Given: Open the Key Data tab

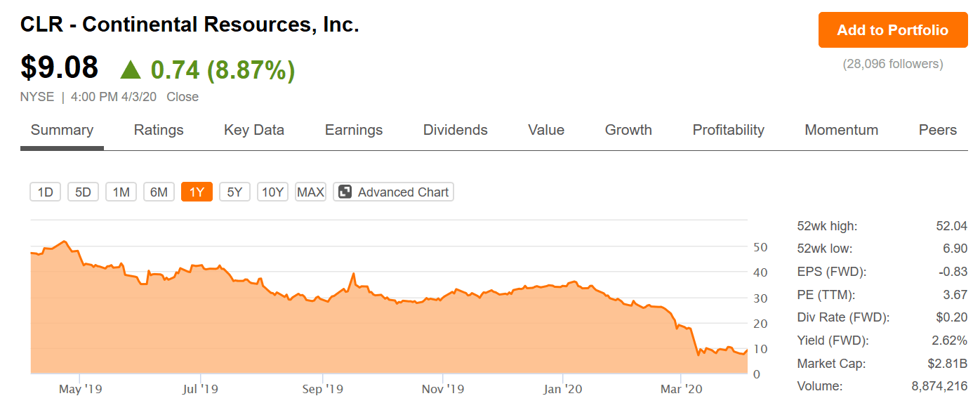Looking at the screenshot, I should coord(254,130).
